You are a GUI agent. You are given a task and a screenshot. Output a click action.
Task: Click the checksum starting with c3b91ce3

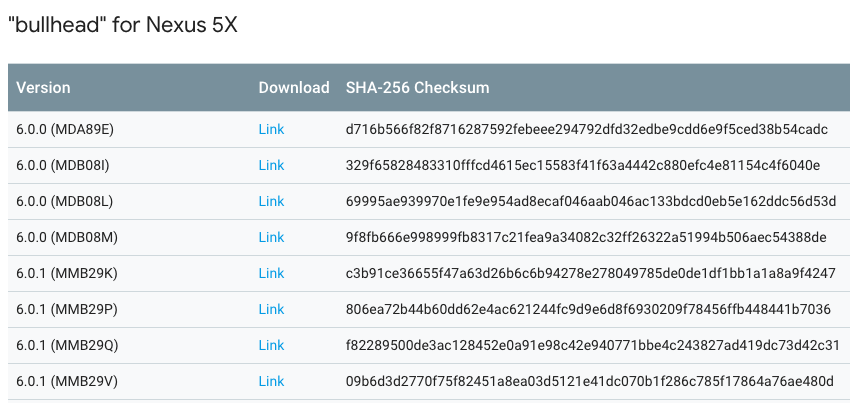[590, 273]
